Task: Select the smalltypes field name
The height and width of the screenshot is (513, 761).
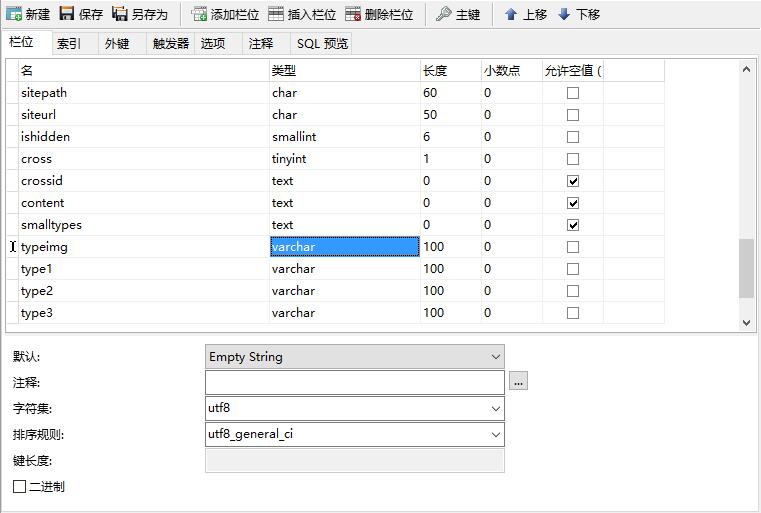Action: 51,225
